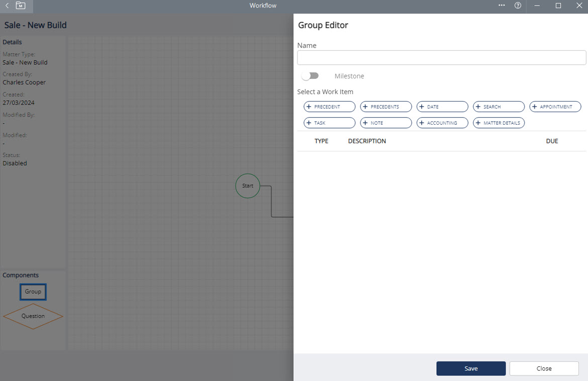
Task: Select the Question diamond component
Action: 33,316
